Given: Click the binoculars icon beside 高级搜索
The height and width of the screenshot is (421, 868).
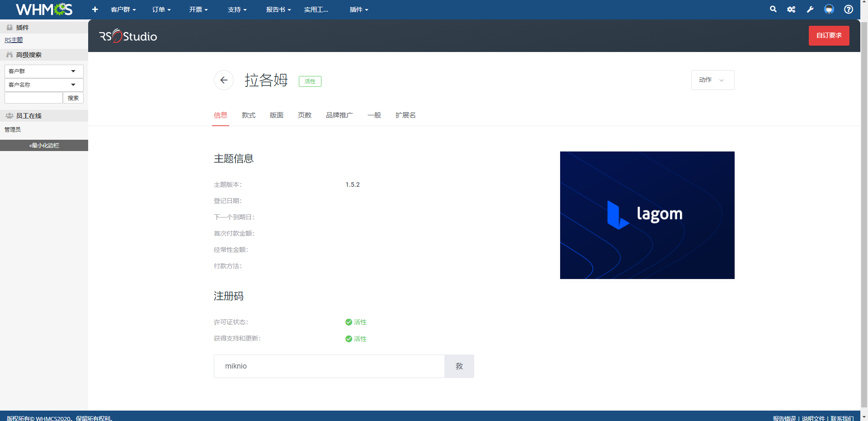Looking at the screenshot, I should pyautogui.click(x=9, y=54).
